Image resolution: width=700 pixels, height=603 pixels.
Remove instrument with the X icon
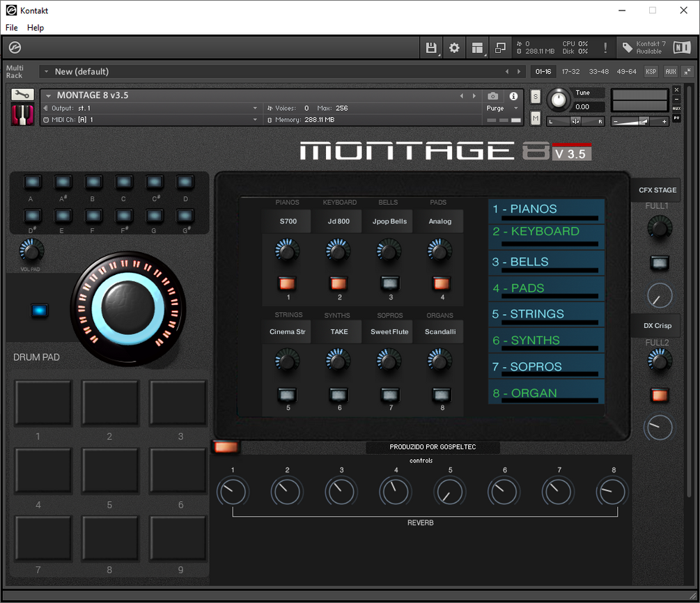pyautogui.click(x=676, y=90)
